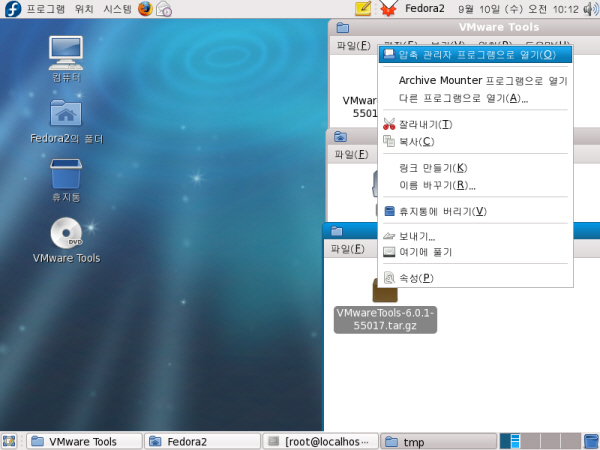Image resolution: width=600 pixels, height=450 pixels.
Task: Switch to second workspace in pager
Action: [x=530, y=441]
